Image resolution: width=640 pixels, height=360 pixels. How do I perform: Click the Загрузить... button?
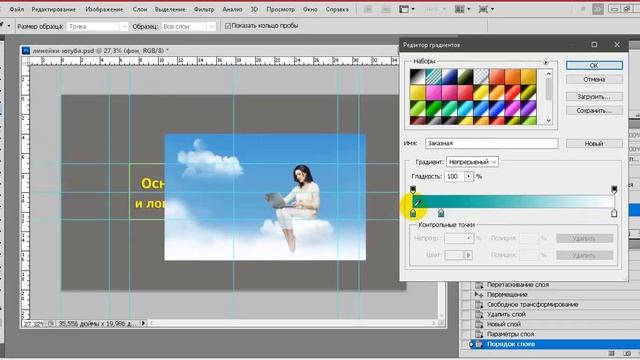[594, 97]
